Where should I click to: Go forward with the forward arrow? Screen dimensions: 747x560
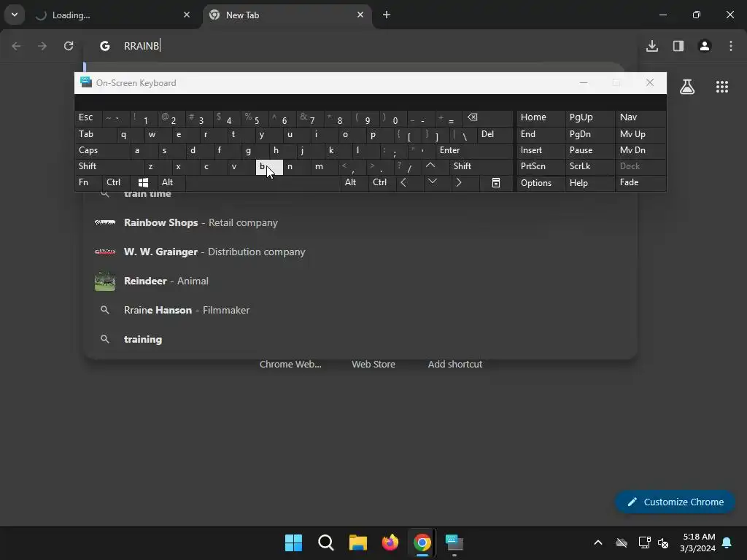(42, 46)
